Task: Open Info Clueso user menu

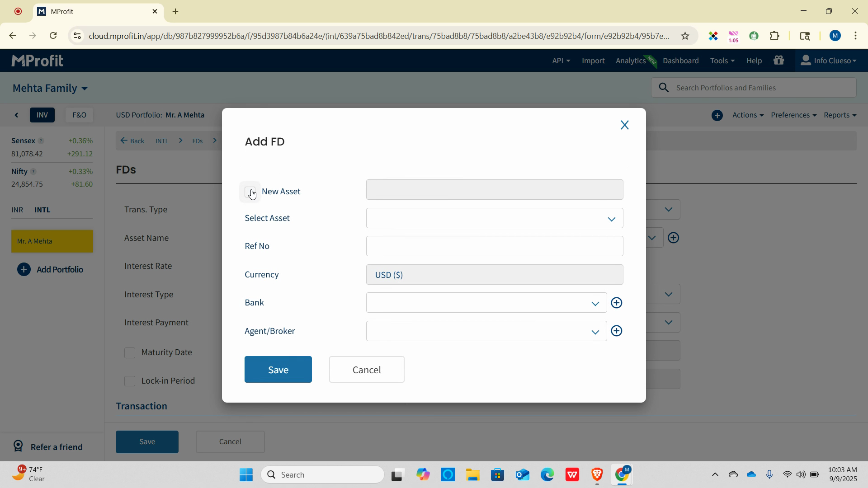Action: (x=828, y=61)
